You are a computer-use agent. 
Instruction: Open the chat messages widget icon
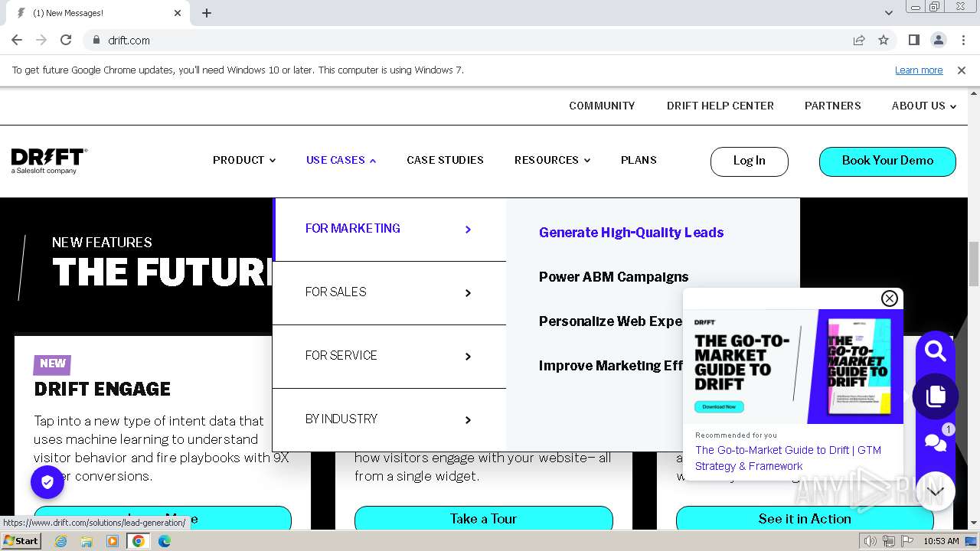pos(935,442)
